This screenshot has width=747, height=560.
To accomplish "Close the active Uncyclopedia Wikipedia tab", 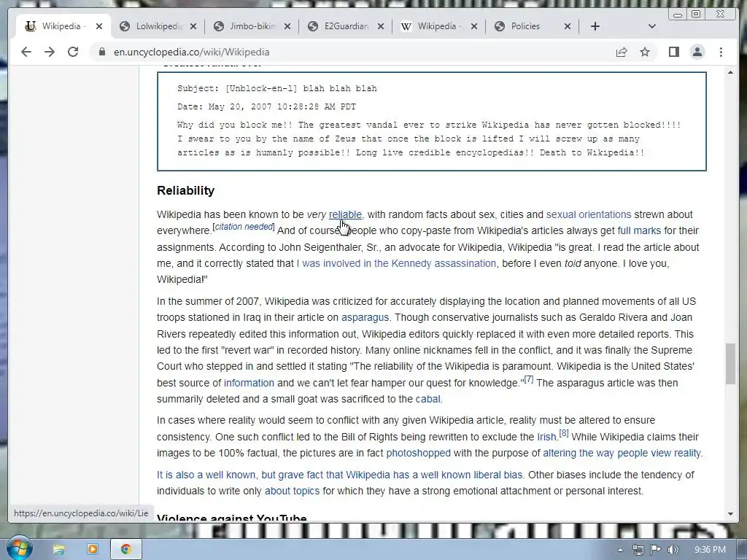I will pyautogui.click(x=99, y=27).
